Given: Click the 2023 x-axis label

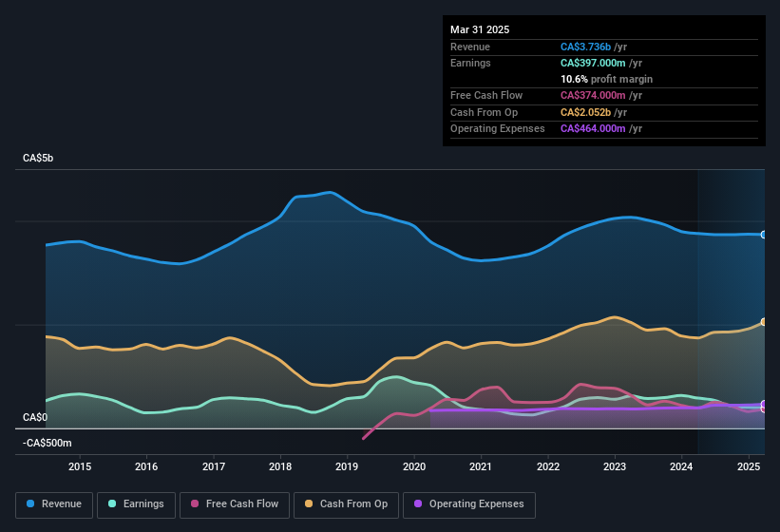Looking at the screenshot, I should click(615, 466).
